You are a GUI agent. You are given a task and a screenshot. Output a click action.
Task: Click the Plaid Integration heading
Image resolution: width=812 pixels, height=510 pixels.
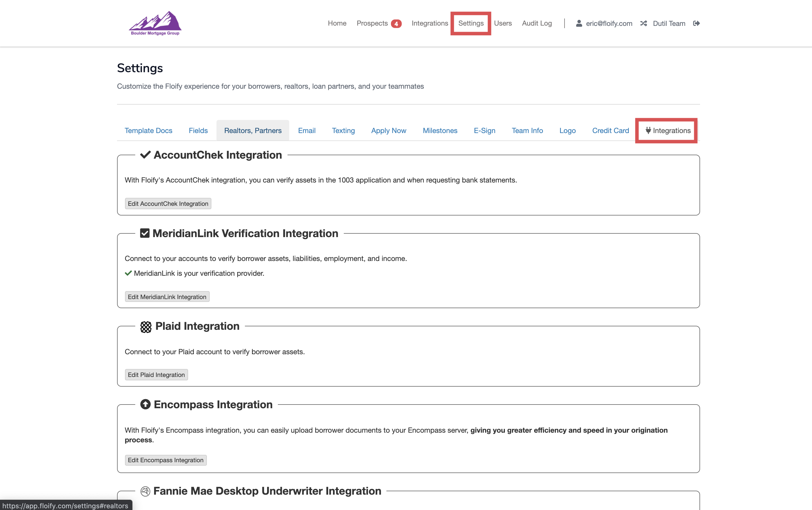pos(197,326)
